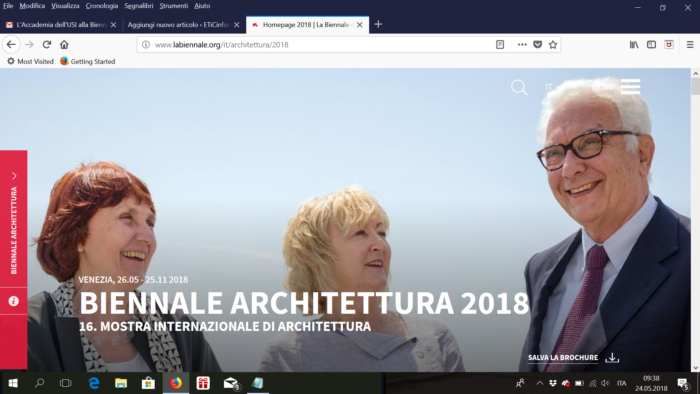Toggle reader view icon
Image resolution: width=700 pixels, height=394 pixels.
pyautogui.click(x=500, y=45)
